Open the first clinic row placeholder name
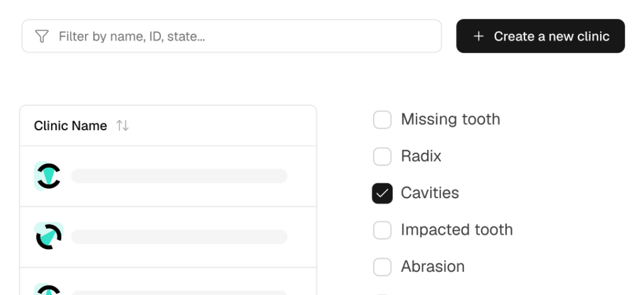The height and width of the screenshot is (295, 644). click(179, 176)
